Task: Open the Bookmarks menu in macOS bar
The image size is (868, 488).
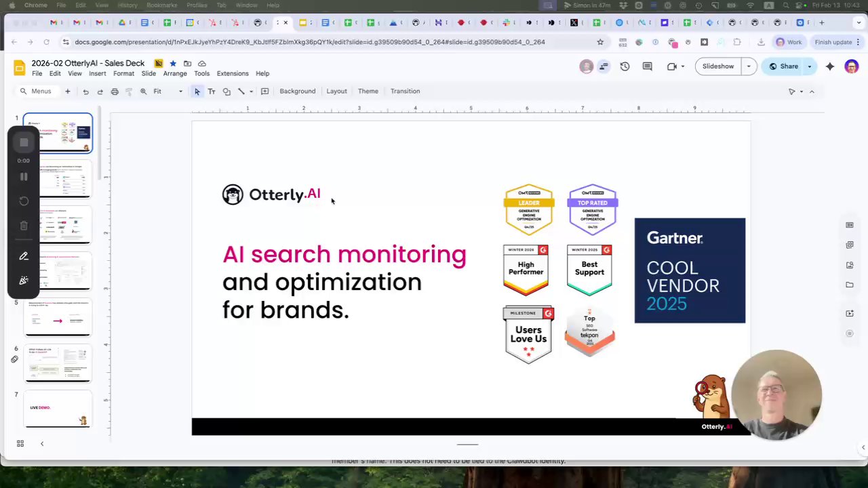Action: coord(161,5)
